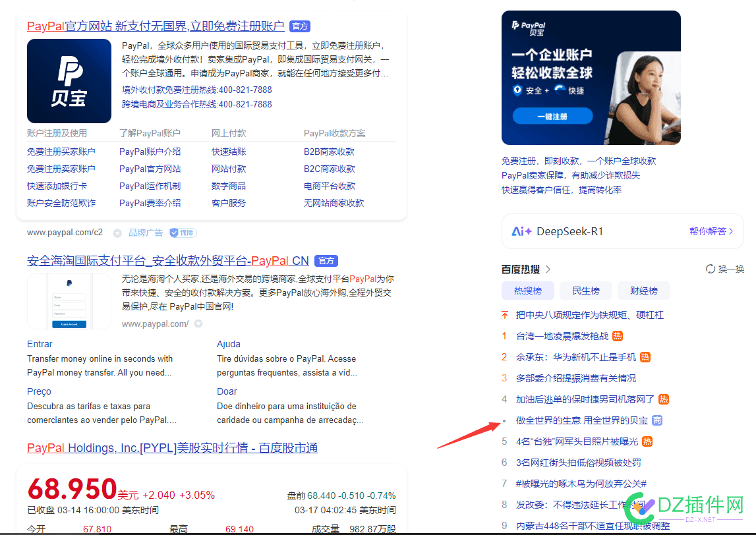Click the top-pinned arrow icon in hot list

(x=505, y=315)
